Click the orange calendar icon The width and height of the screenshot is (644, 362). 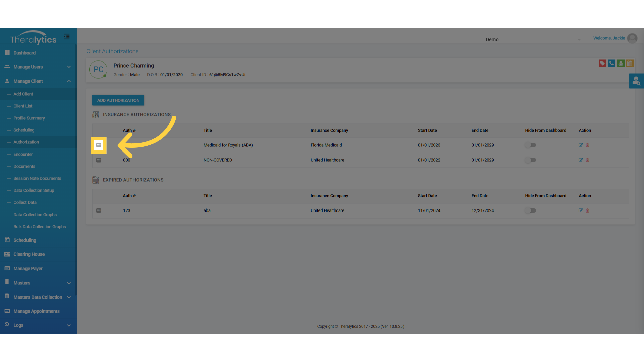coord(630,63)
